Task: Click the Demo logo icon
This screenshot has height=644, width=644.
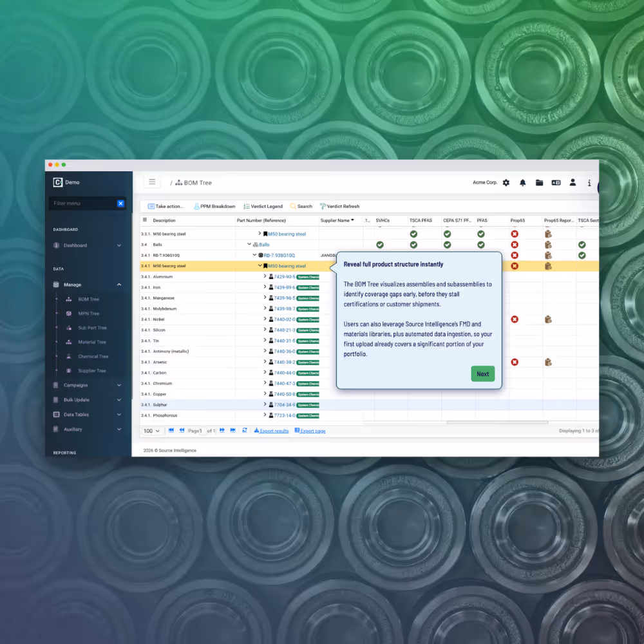Action: (57, 182)
